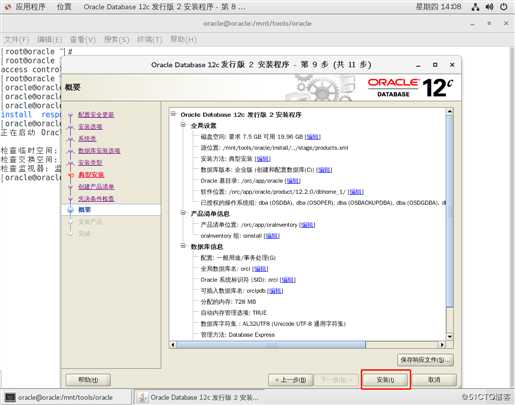Screen dimensions: 515x405
Task: Open the terminal's 编辑(E) menu
Action: click(50, 39)
